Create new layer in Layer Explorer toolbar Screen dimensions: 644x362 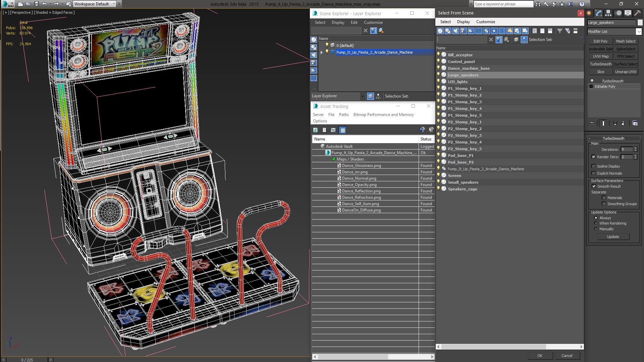click(x=381, y=31)
